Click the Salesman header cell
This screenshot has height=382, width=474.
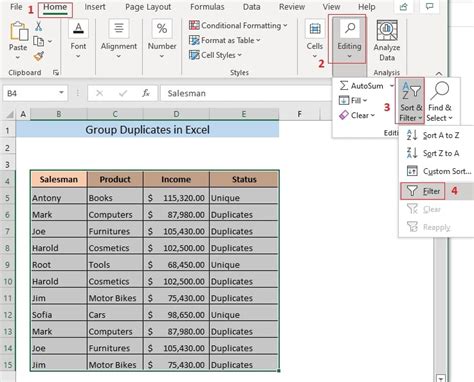pyautogui.click(x=59, y=179)
